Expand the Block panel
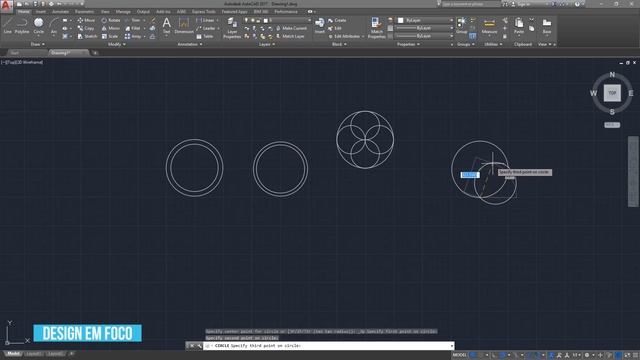Viewport: 640px width, 360px height. (x=339, y=44)
